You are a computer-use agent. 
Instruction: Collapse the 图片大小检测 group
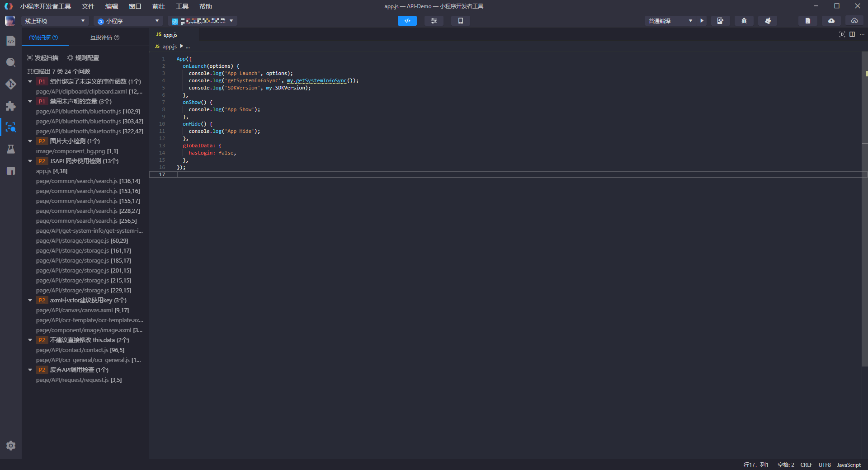click(x=30, y=141)
